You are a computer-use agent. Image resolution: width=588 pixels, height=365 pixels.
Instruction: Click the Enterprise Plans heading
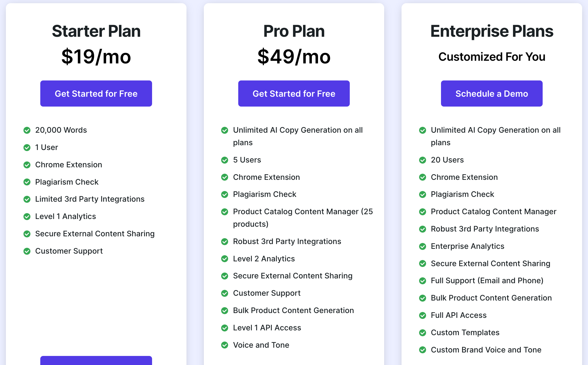point(492,31)
